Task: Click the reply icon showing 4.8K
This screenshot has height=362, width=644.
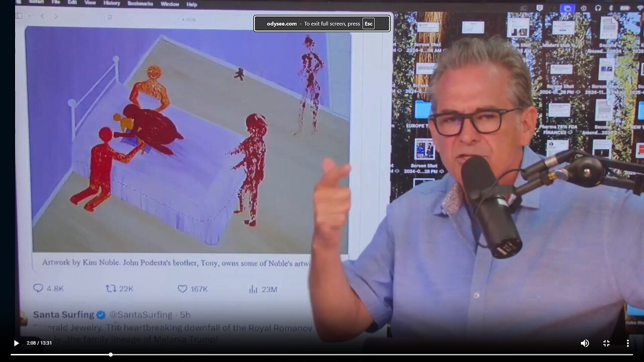Action: point(38,289)
